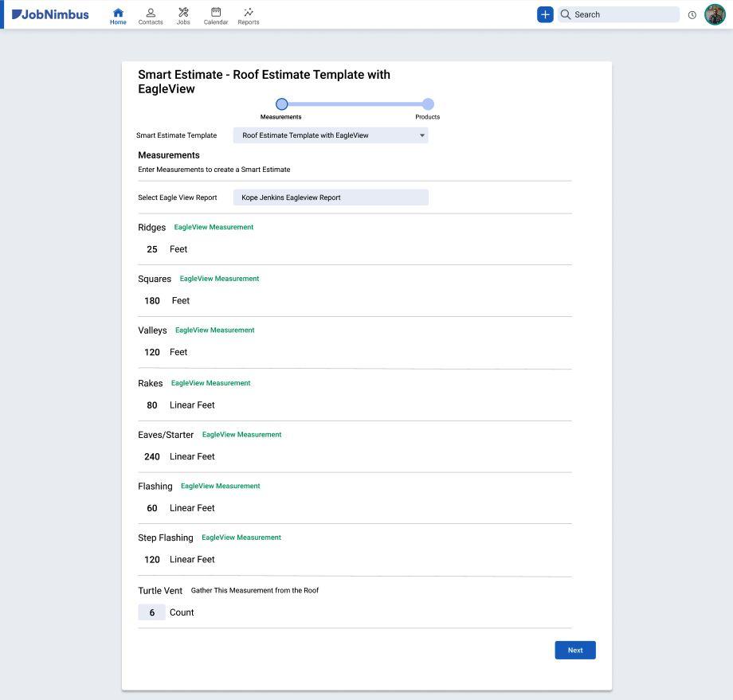
Task: Click the Eaves/Starter value 240
Action: pos(152,456)
